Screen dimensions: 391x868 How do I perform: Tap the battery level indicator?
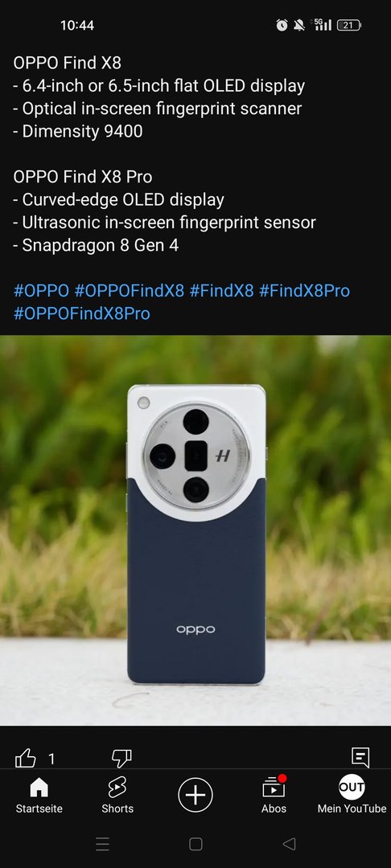coord(349,25)
